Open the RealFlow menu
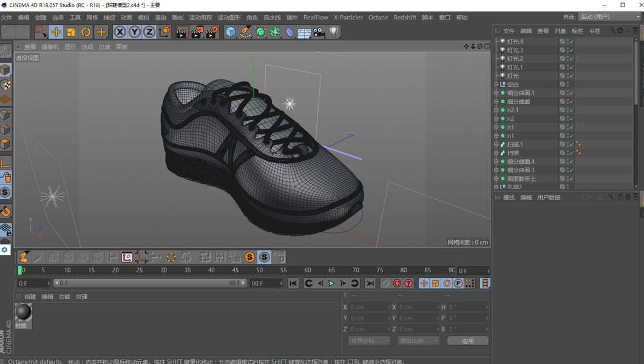 pyautogui.click(x=316, y=18)
